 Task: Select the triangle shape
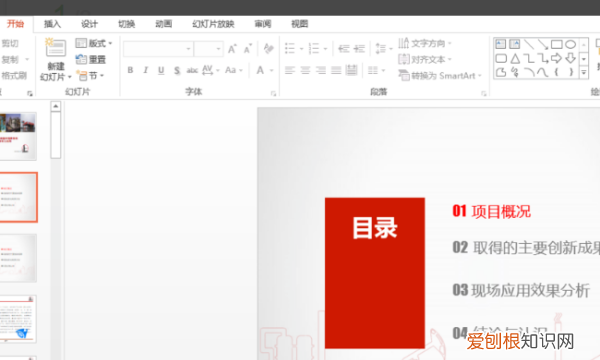(515, 59)
